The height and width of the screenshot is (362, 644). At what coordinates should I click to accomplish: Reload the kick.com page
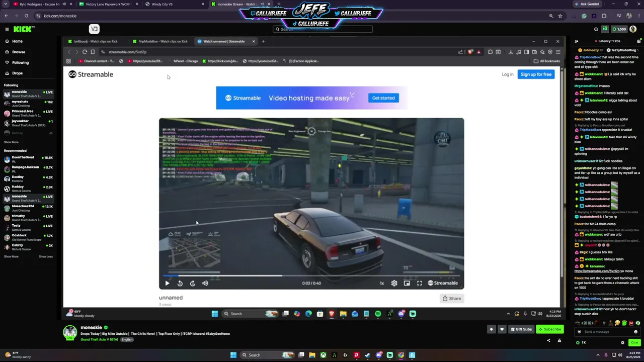click(26, 16)
